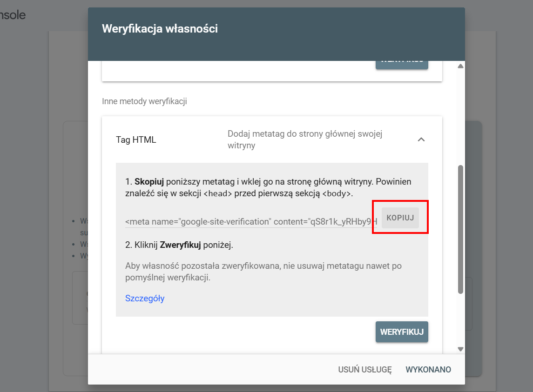This screenshot has height=392, width=533.
Task: Click the Weryfikacja własności dialog header
Action: pyautogui.click(x=160, y=29)
